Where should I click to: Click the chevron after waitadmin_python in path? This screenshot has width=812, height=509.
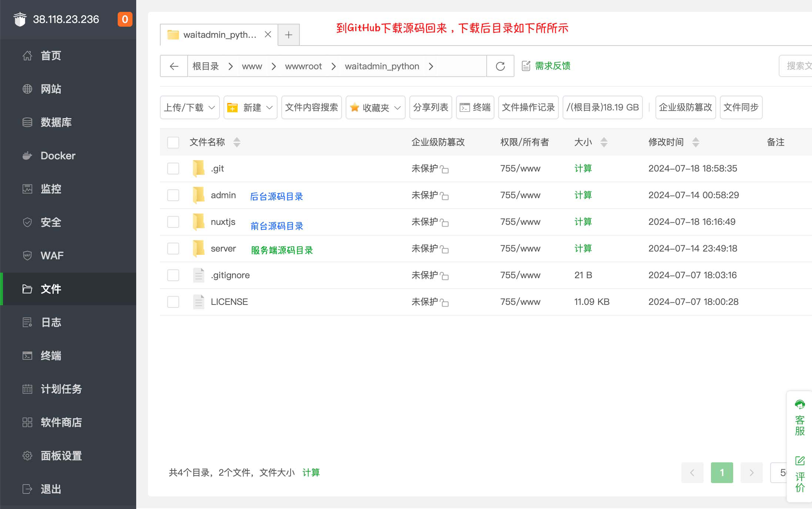tap(431, 66)
